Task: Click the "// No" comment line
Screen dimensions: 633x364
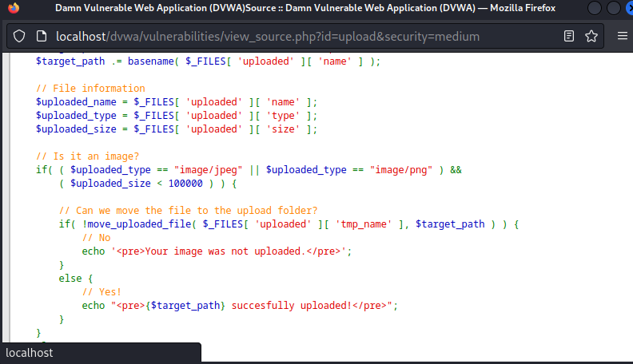Action: click(x=96, y=237)
